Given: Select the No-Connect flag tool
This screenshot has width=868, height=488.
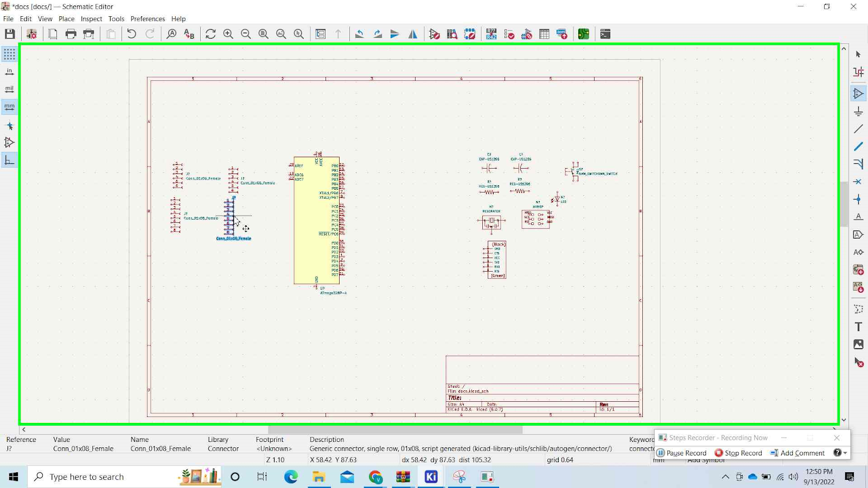Looking at the screenshot, I should 858,182.
